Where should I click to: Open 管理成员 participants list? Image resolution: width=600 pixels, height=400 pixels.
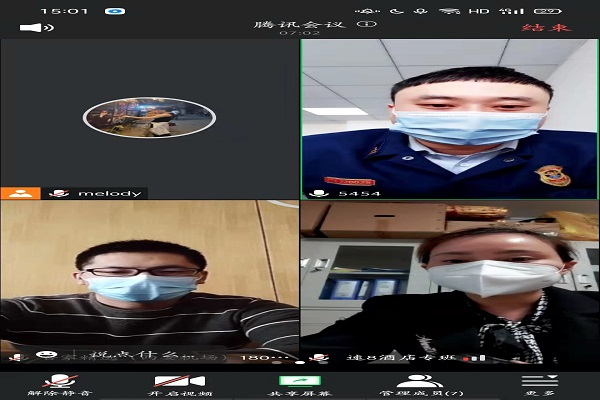[x=420, y=384]
